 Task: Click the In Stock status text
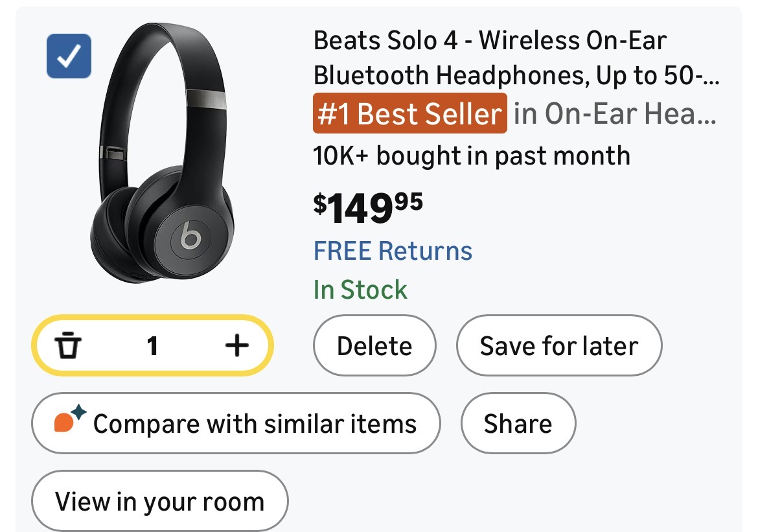(x=360, y=290)
